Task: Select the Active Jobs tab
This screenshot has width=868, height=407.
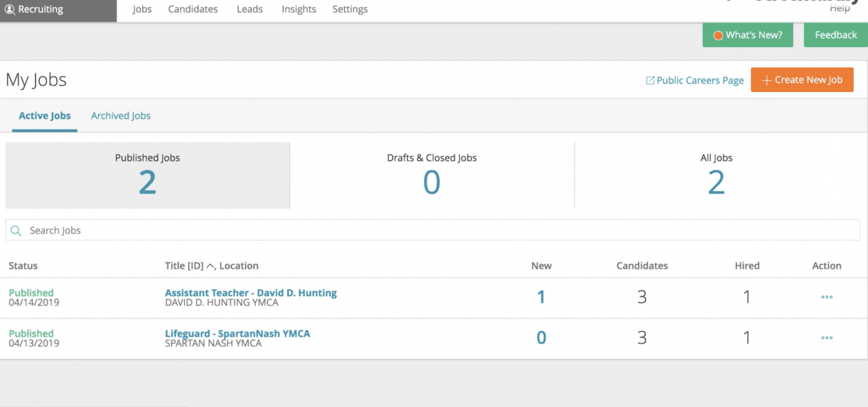Action: coord(45,116)
